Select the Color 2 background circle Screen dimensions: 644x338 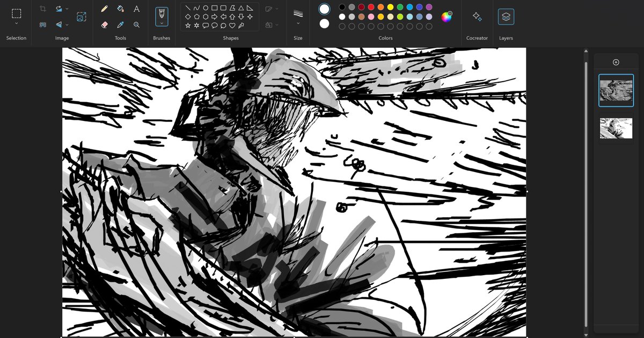(x=324, y=24)
